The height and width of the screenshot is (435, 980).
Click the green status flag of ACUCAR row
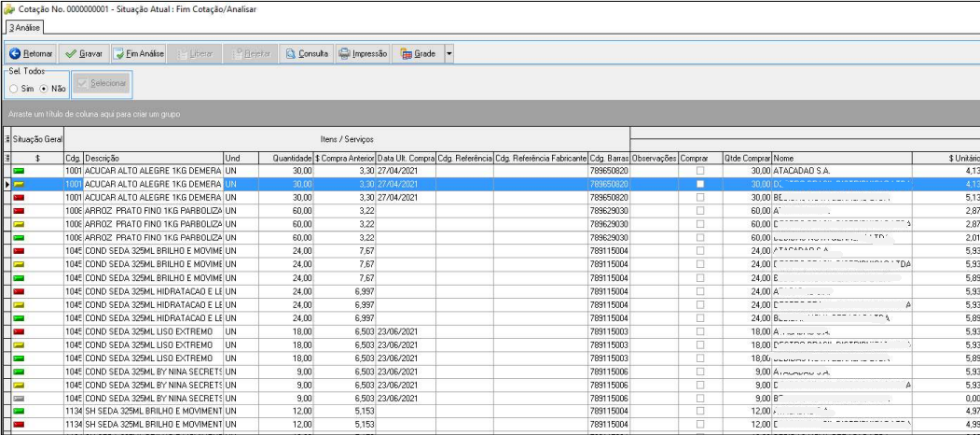click(x=19, y=171)
